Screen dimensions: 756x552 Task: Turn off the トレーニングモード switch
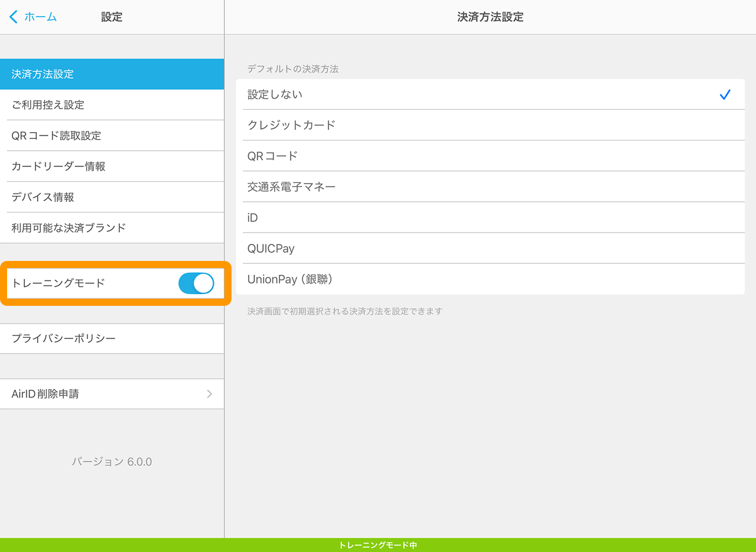[x=196, y=283]
